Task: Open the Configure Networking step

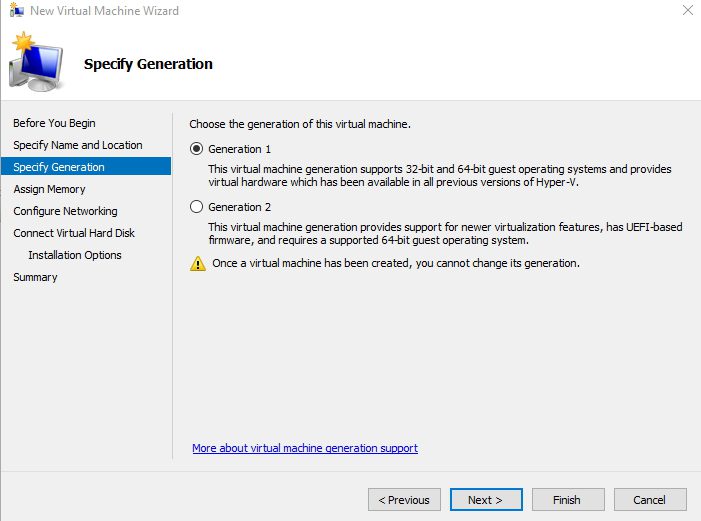Action: pos(65,211)
